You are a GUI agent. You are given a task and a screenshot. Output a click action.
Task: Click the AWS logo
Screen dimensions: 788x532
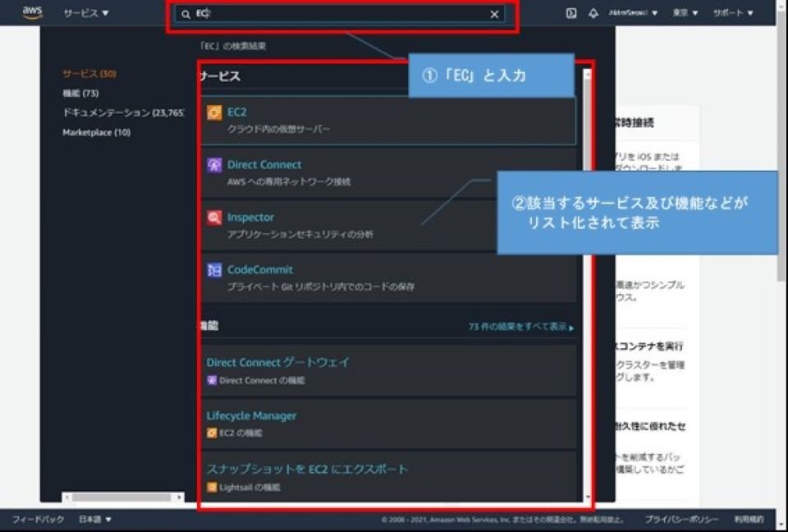(33, 12)
